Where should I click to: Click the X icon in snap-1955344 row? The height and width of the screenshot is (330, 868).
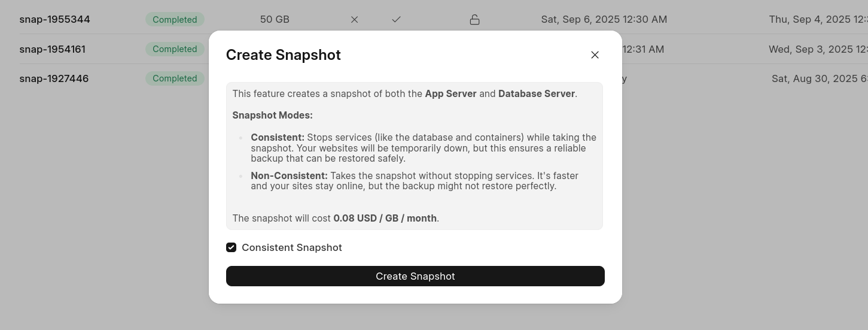(355, 20)
